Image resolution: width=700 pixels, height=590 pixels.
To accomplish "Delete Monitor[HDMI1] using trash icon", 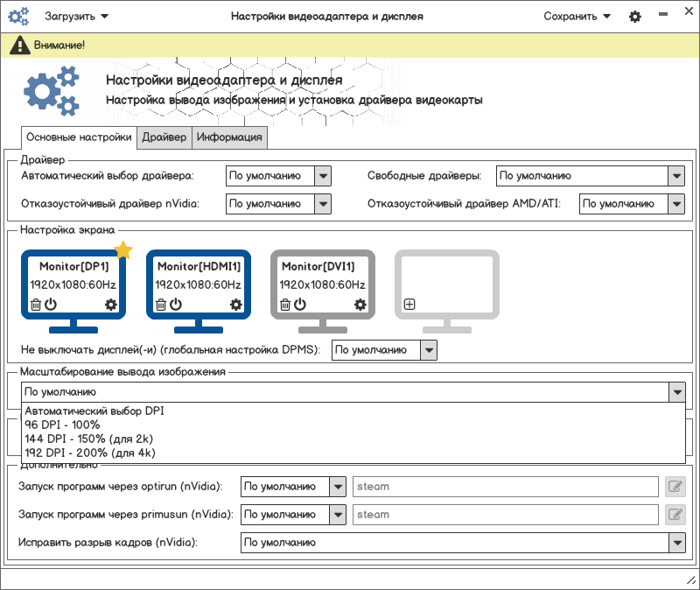I will 161,305.
